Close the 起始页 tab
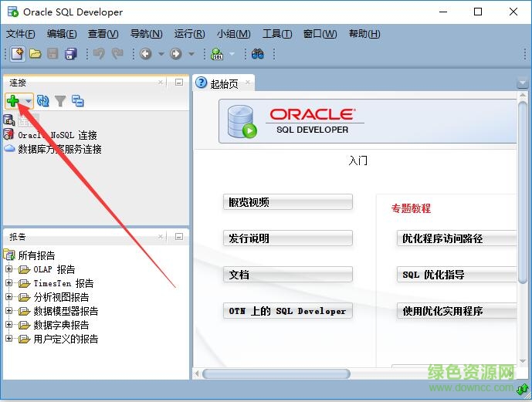This screenshot has width=532, height=402. pyautogui.click(x=248, y=82)
